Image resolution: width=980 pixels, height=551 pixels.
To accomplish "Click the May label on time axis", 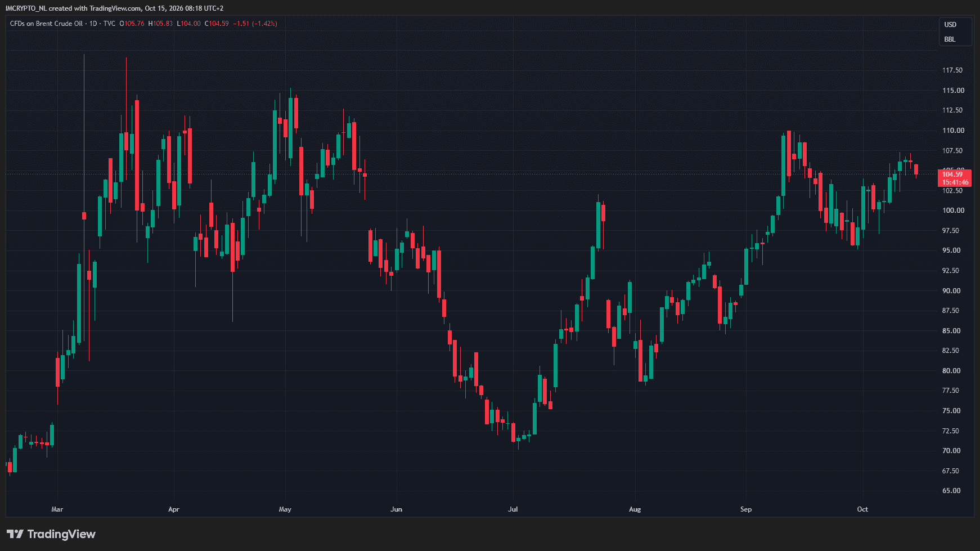I will click(285, 509).
